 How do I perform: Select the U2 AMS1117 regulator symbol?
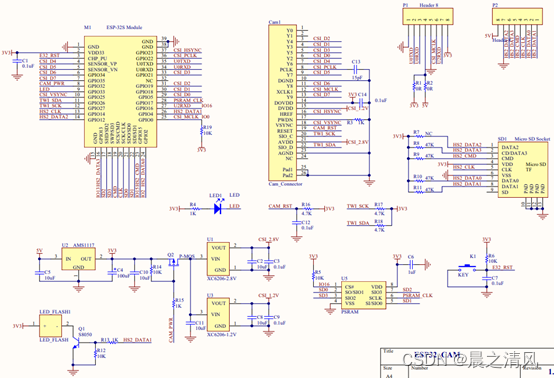click(x=78, y=259)
